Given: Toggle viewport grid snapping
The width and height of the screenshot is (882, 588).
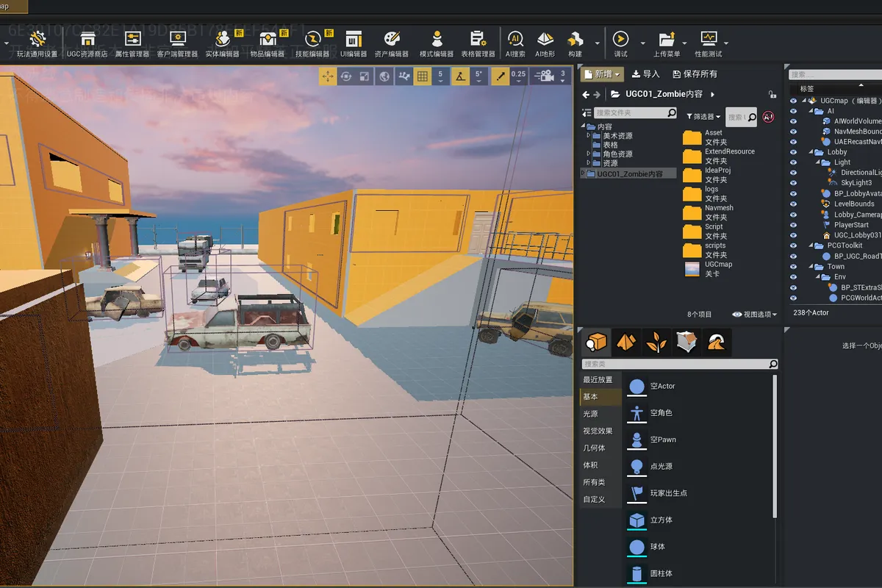Looking at the screenshot, I should 423,76.
